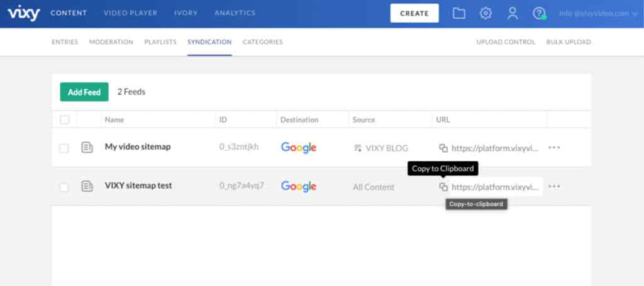Go to ANALYTICS in top navigation
The image size is (644, 286).
point(235,13)
